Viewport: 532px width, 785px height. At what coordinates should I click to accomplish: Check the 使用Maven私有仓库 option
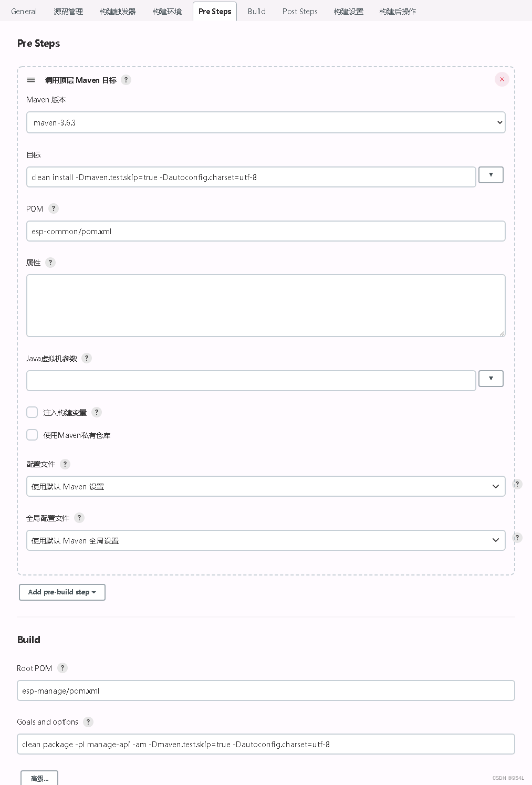click(x=33, y=435)
